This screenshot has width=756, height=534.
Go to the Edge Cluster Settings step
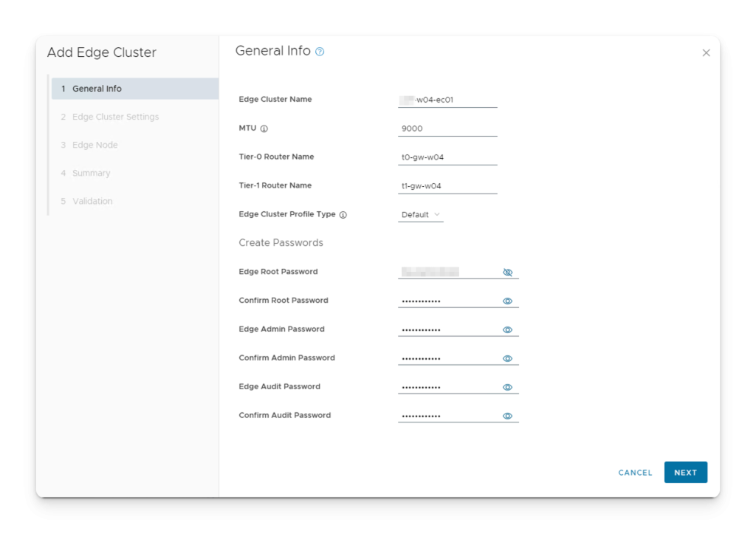tap(115, 117)
